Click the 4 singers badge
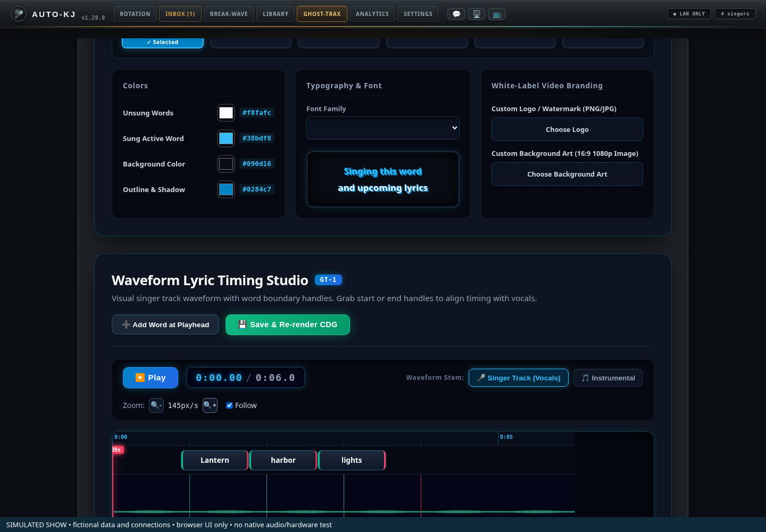This screenshot has height=532, width=766. click(735, 14)
